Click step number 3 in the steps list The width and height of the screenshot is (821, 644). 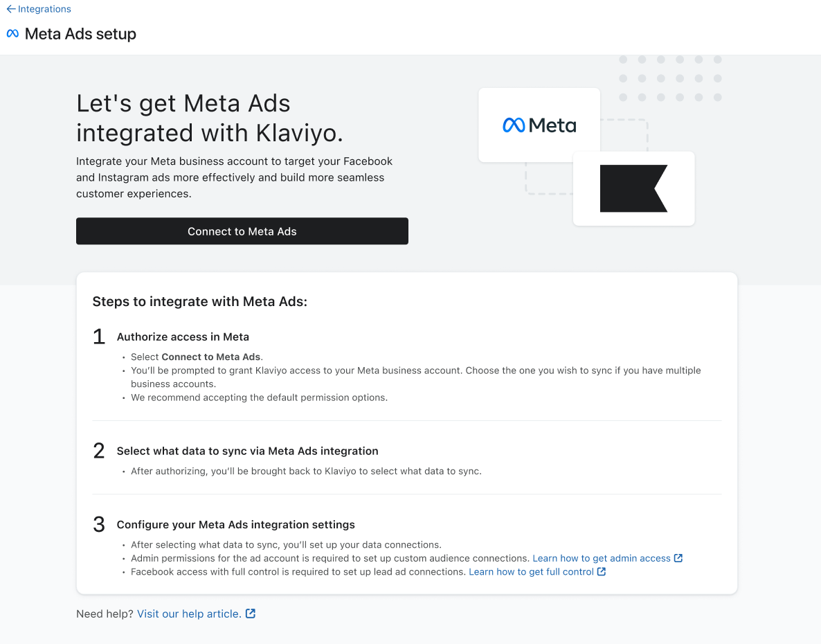tap(99, 525)
